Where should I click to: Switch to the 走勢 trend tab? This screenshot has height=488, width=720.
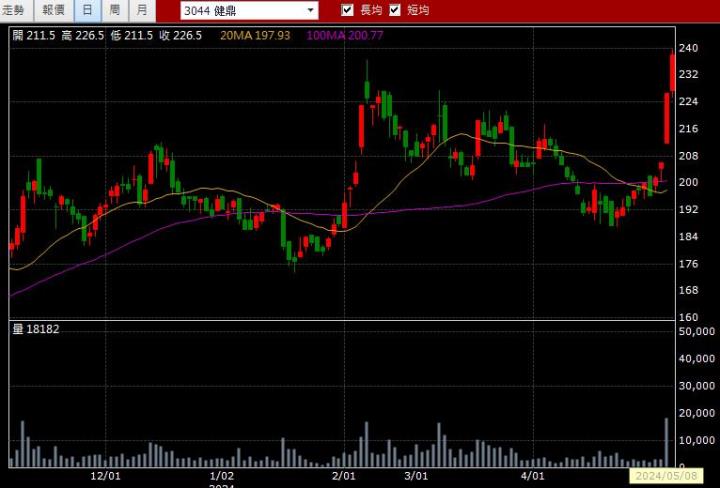[17, 10]
